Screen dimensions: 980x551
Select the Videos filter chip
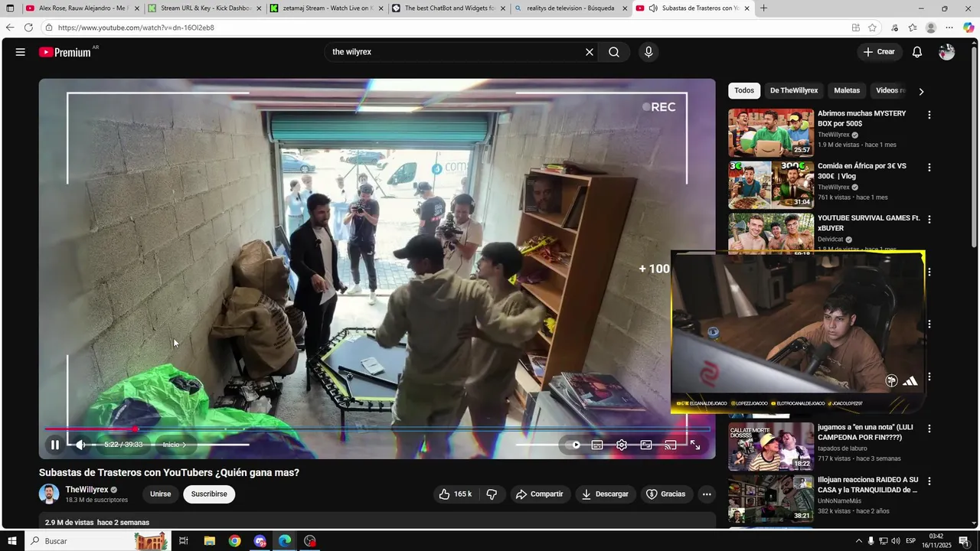coord(890,90)
